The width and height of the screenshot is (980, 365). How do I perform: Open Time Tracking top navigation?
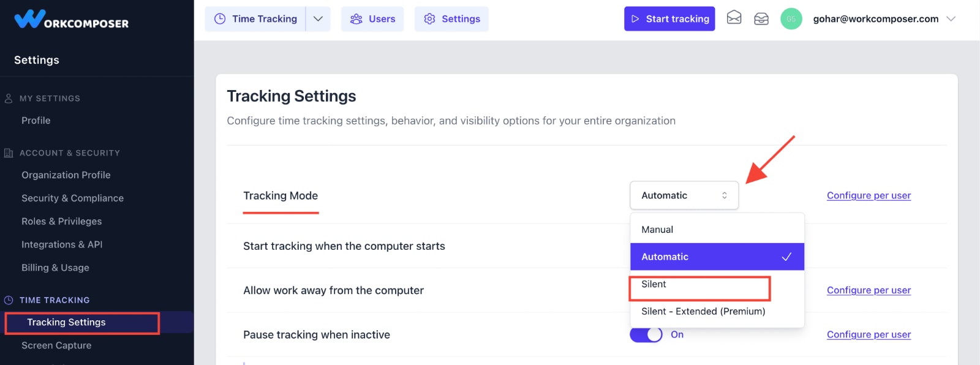[x=255, y=19]
